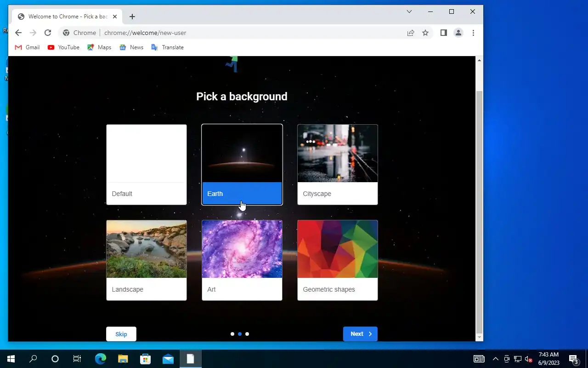The image size is (588, 368).
Task: Choose the Landscape background
Action: pyautogui.click(x=147, y=260)
